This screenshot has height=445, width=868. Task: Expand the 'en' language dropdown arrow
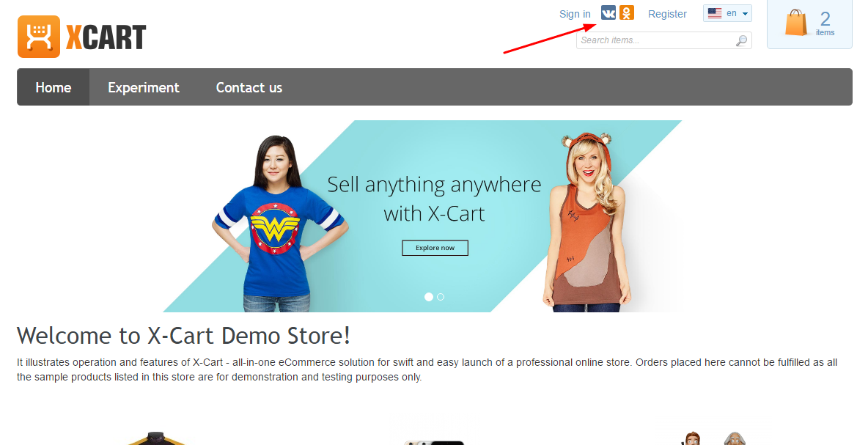click(746, 14)
